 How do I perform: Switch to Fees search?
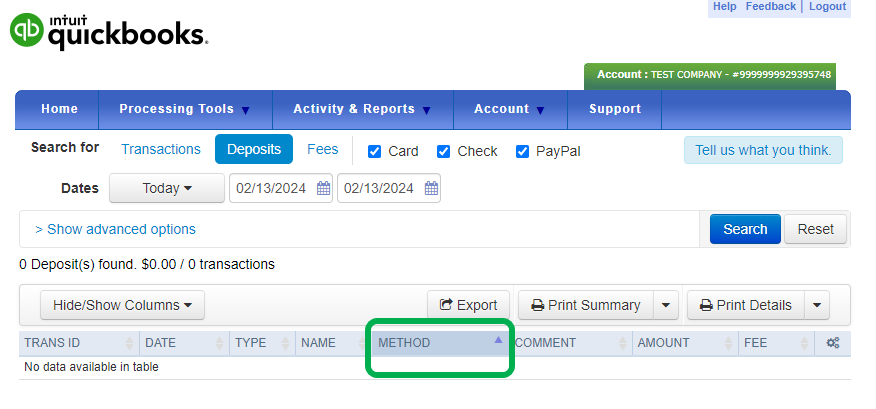pos(322,149)
